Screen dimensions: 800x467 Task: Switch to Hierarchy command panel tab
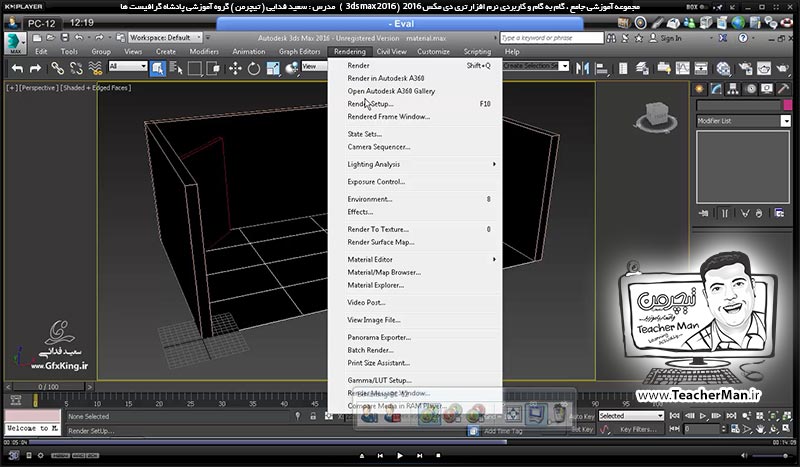coord(733,89)
